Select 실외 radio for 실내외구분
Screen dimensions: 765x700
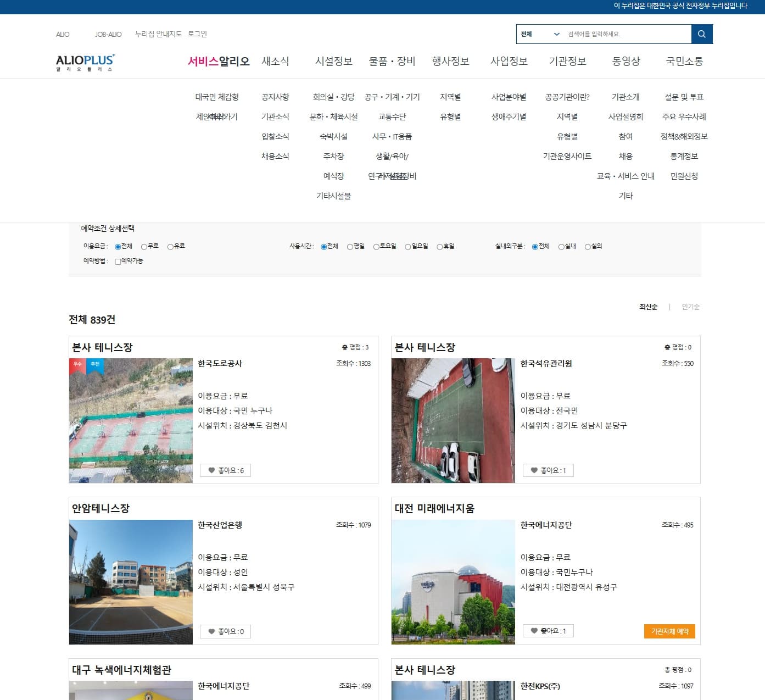click(588, 247)
